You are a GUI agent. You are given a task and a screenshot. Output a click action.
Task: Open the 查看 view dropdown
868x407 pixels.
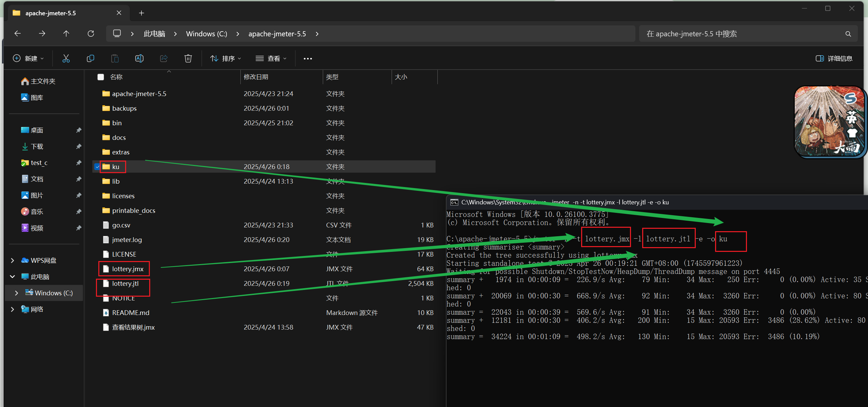tap(271, 58)
